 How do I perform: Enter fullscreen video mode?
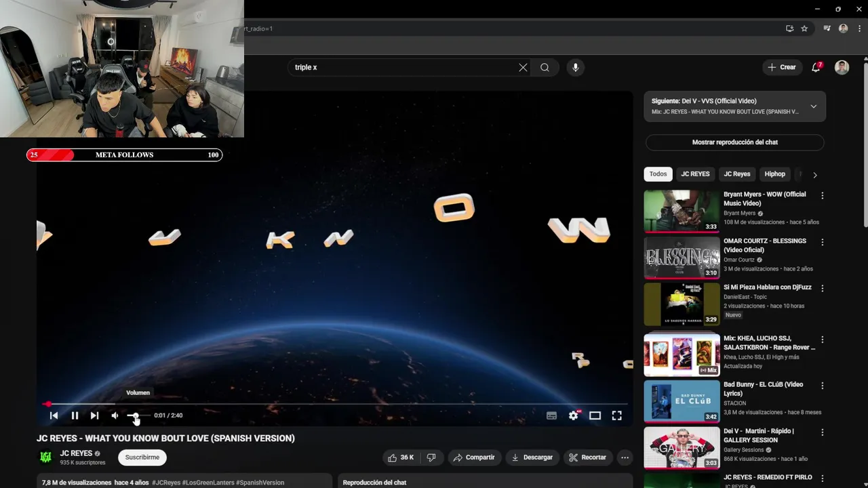616,415
